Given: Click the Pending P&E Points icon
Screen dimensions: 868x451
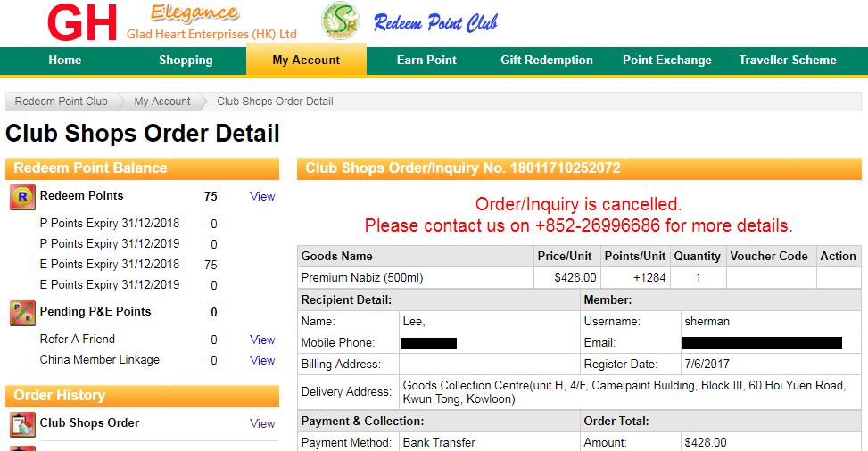Looking at the screenshot, I should (x=22, y=313).
